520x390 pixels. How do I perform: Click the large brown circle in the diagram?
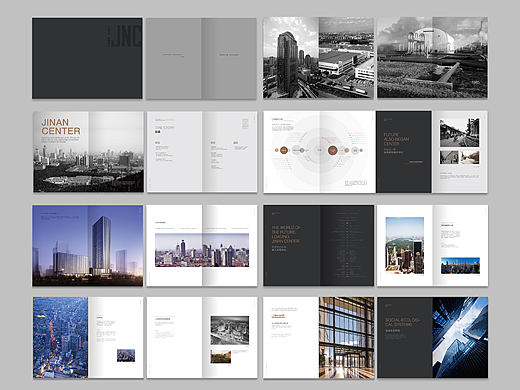[x=332, y=150]
